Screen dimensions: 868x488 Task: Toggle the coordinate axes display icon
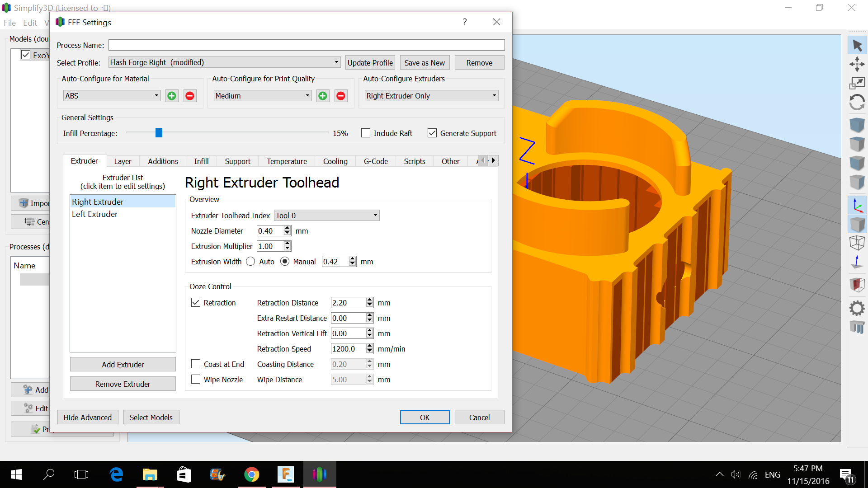point(857,206)
